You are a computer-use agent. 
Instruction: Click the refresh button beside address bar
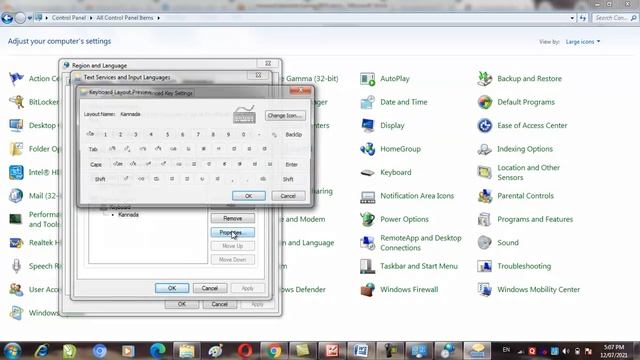click(582, 18)
